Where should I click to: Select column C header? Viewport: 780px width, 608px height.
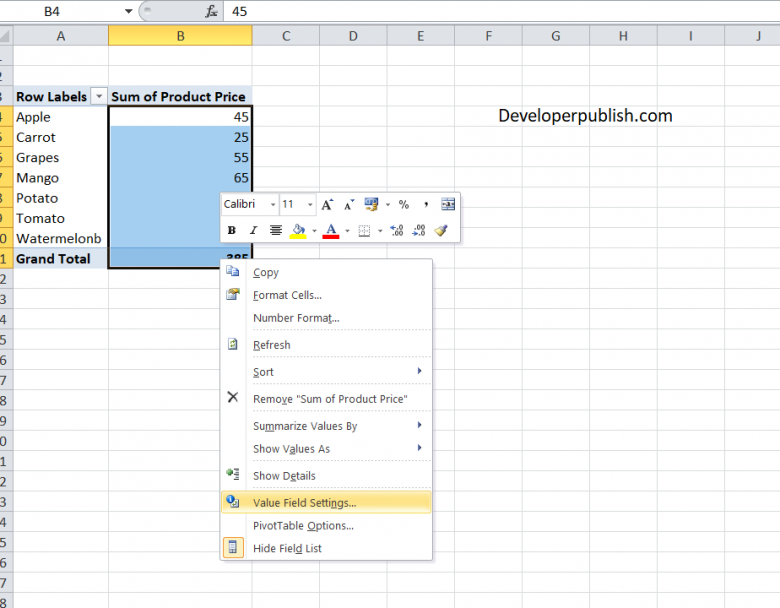point(286,36)
